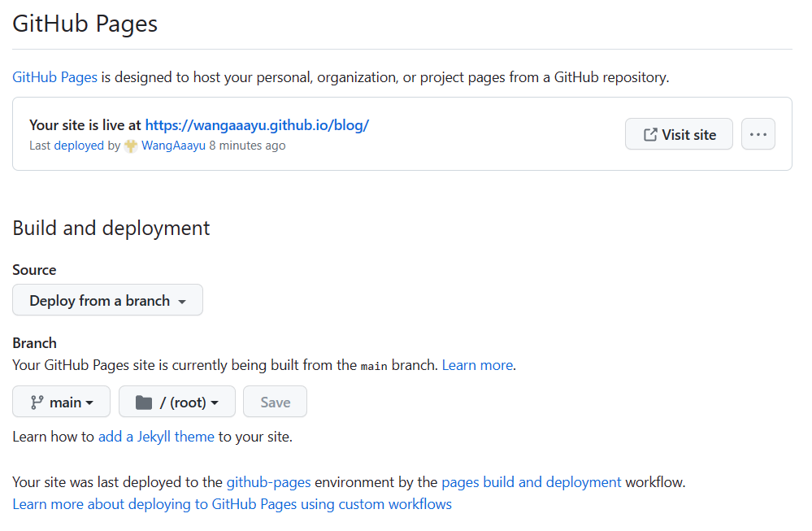
Task: Open the main branch selector dropdown
Action: click(61, 402)
